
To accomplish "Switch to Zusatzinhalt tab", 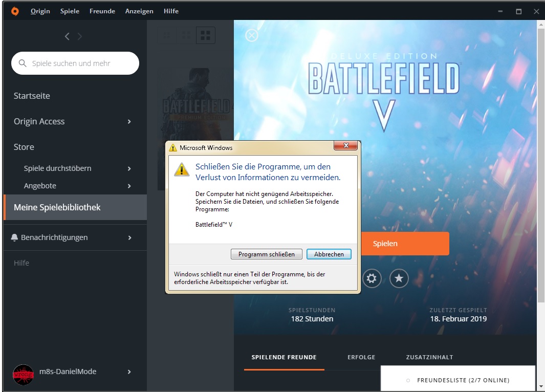I will click(430, 357).
